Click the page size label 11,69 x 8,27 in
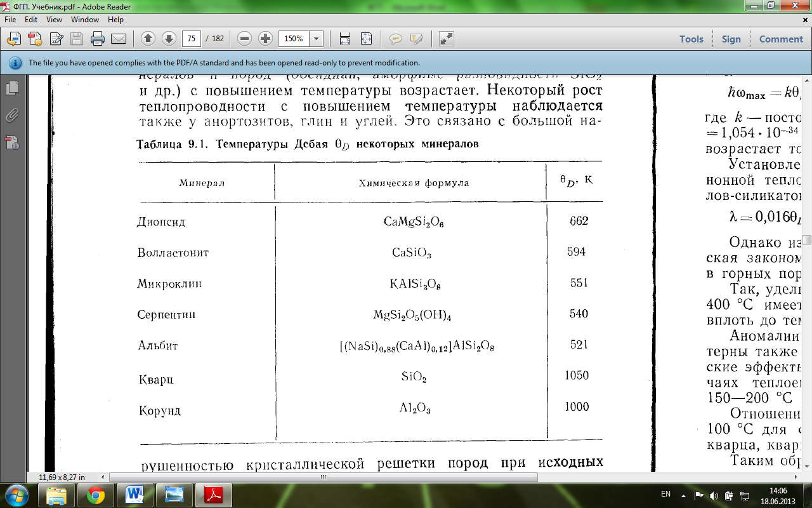 point(62,476)
